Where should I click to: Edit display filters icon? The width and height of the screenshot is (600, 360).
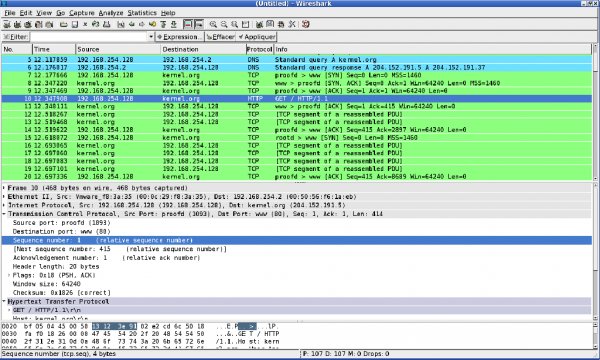click(x=270, y=24)
